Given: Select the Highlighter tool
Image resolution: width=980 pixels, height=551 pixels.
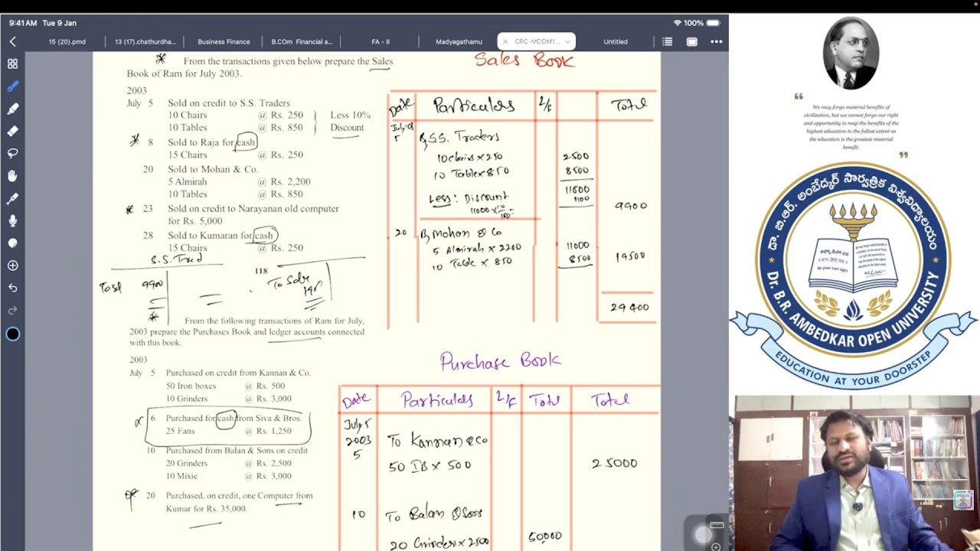Looking at the screenshot, I should 12,109.
